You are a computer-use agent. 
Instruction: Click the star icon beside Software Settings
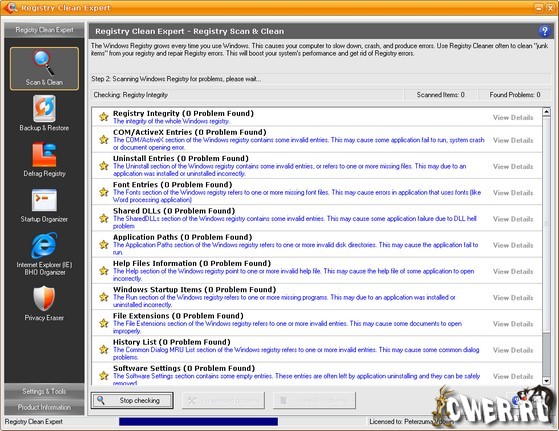[x=104, y=376]
